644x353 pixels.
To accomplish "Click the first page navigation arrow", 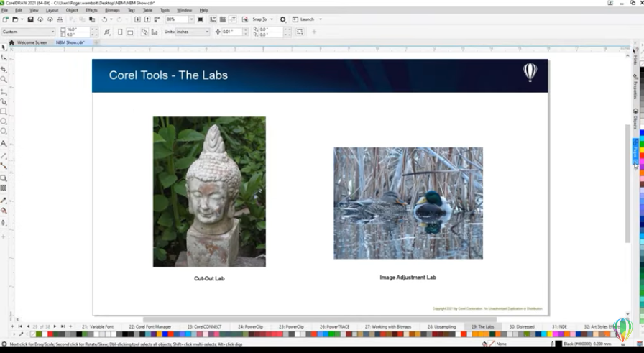I will pyautogui.click(x=20, y=326).
